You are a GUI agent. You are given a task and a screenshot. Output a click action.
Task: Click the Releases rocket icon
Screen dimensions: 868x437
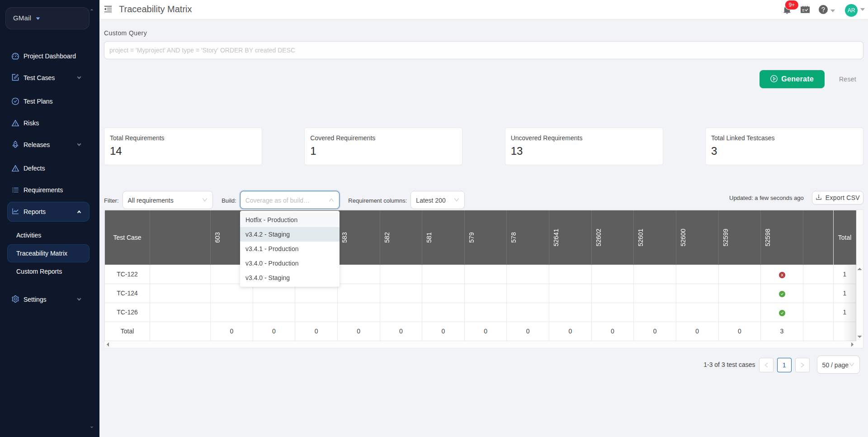tap(15, 145)
